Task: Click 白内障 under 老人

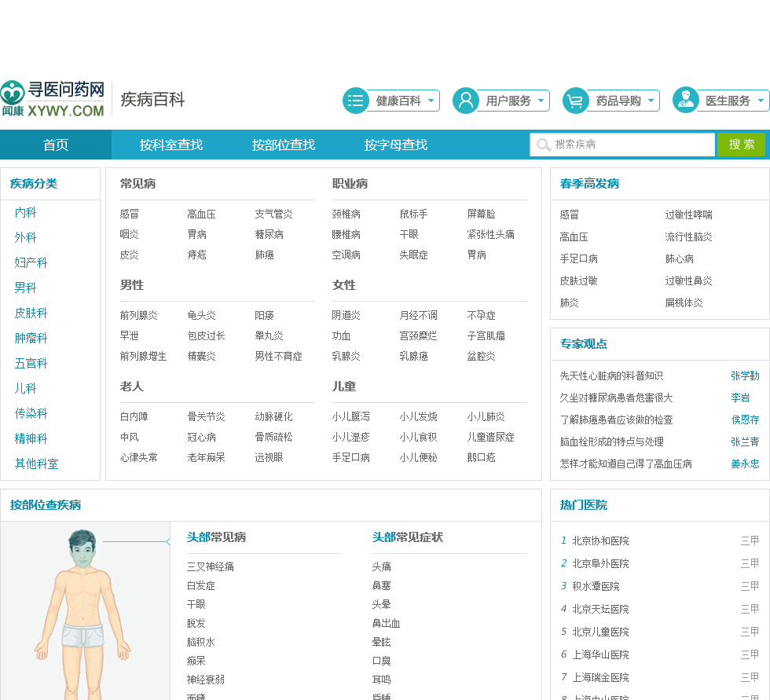Action: point(134,416)
